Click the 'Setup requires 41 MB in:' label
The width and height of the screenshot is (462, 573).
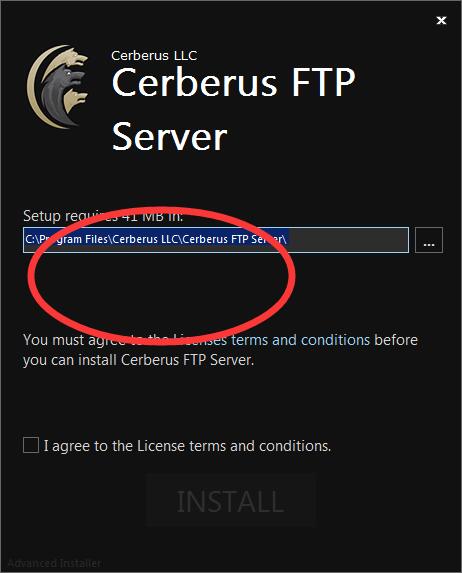pos(103,216)
